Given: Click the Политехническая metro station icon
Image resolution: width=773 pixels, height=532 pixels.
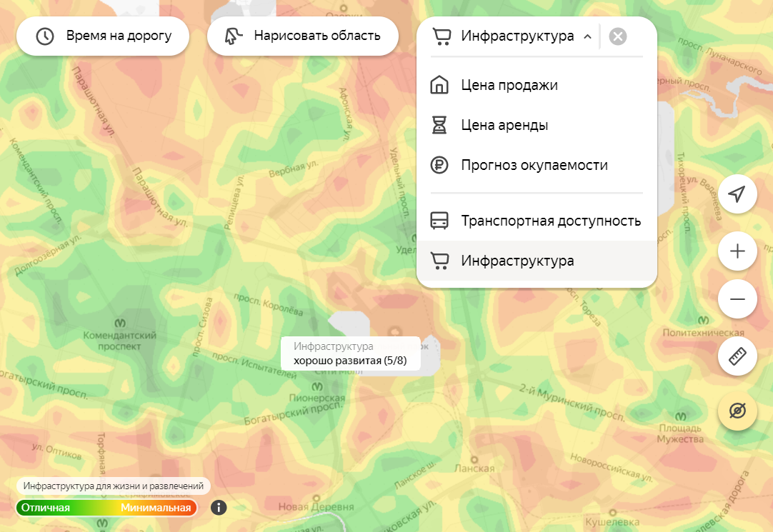Looking at the screenshot, I should [702, 320].
